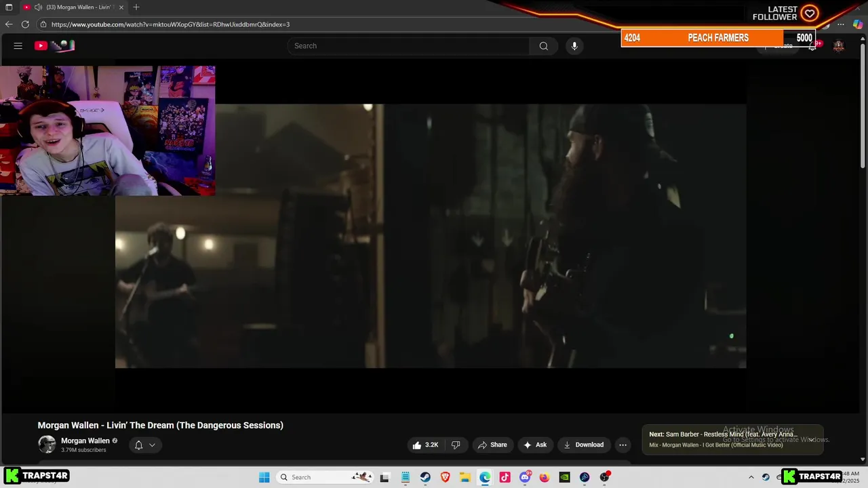
Task: Open the YouTube hamburger guide menu
Action: point(18,45)
